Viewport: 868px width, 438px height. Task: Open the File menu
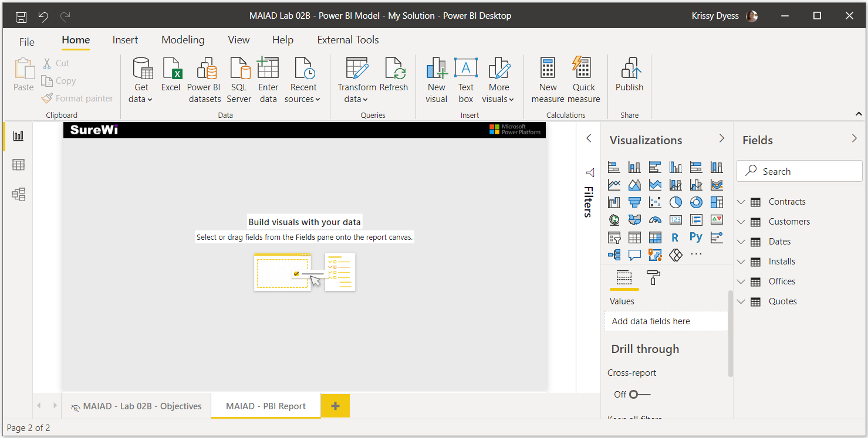coord(27,42)
